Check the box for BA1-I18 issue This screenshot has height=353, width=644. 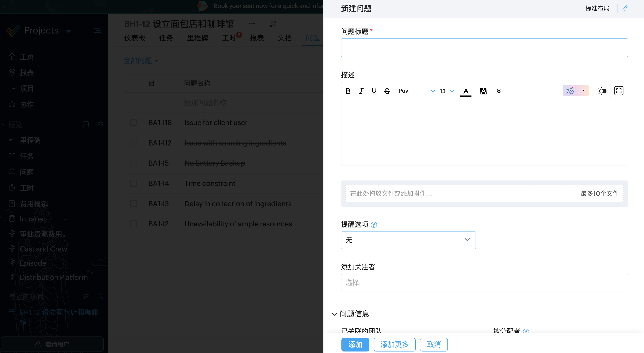pos(133,123)
